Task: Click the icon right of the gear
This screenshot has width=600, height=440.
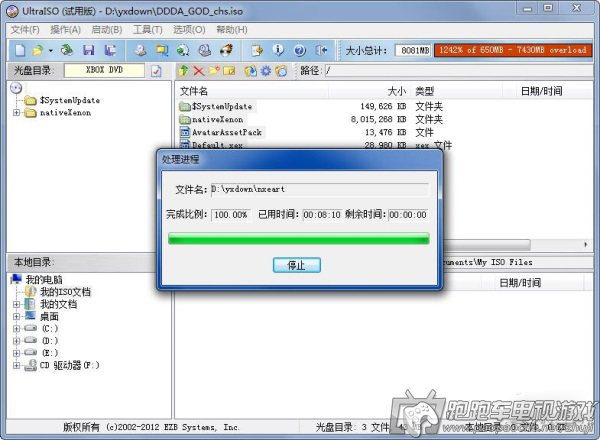Action: (281, 71)
